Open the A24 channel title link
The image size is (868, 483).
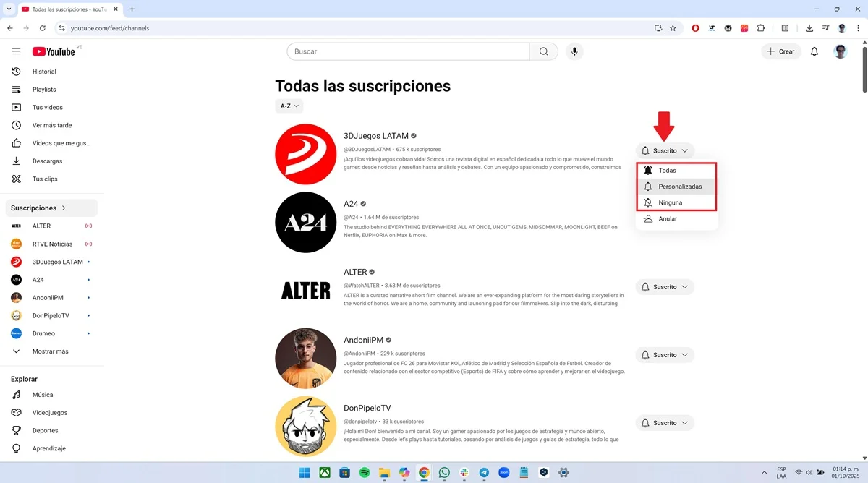pyautogui.click(x=350, y=204)
